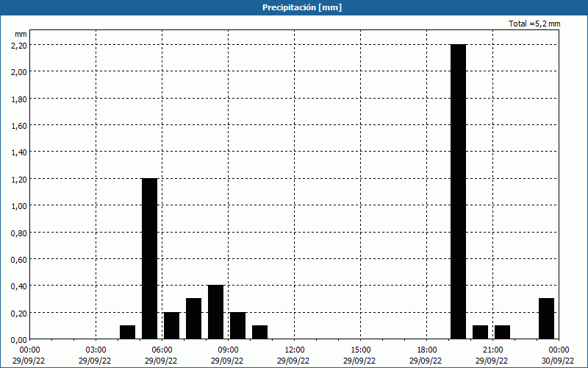
Task: Click the 0,00 y-axis value
Action: tap(19, 340)
